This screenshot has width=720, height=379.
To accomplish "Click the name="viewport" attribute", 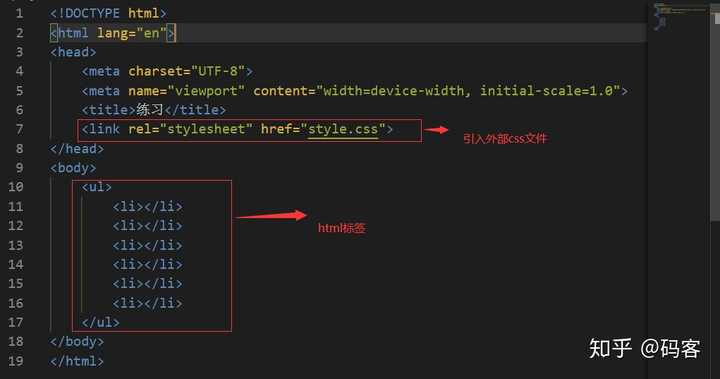I will click(x=186, y=91).
